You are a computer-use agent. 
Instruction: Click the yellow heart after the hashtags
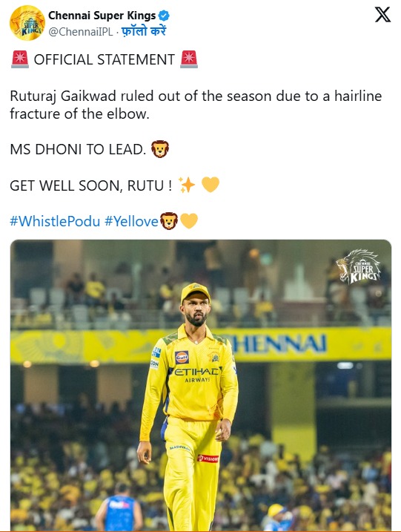point(189,221)
